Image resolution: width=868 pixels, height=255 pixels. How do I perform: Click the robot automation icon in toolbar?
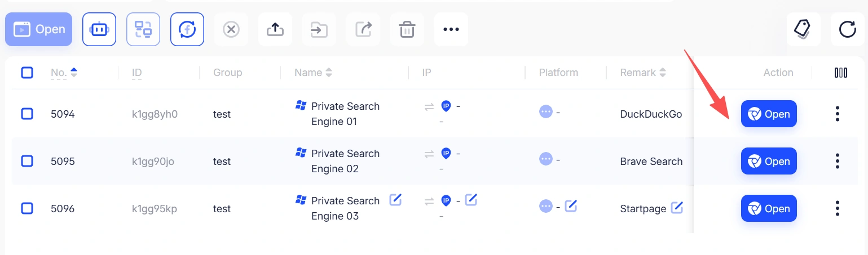click(99, 29)
